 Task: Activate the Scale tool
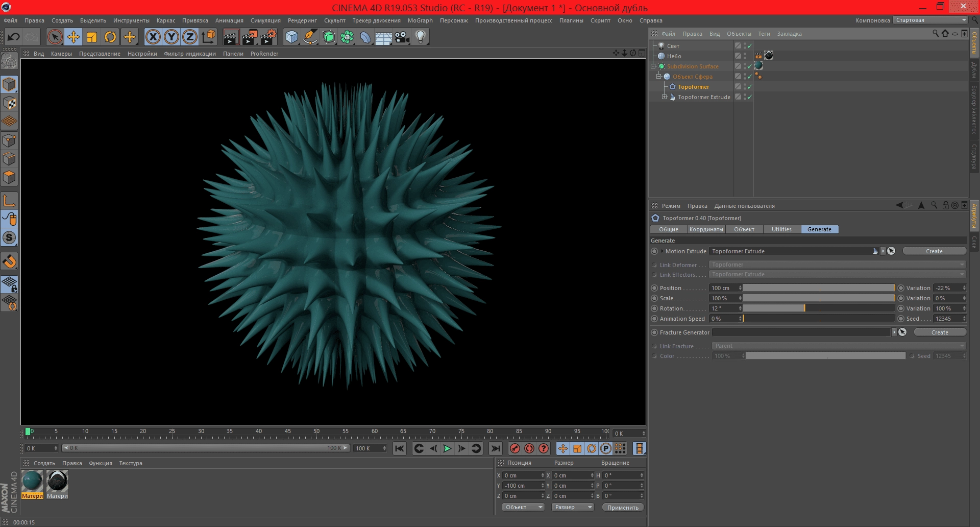(x=92, y=37)
